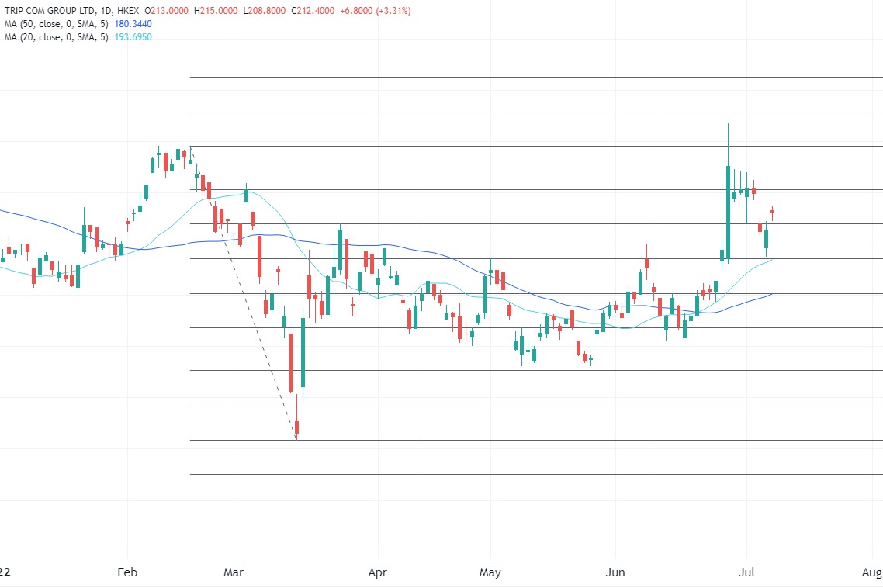Screen dimensions: 883x588
Task: Click the Apr label on time axis
Action: (x=377, y=573)
